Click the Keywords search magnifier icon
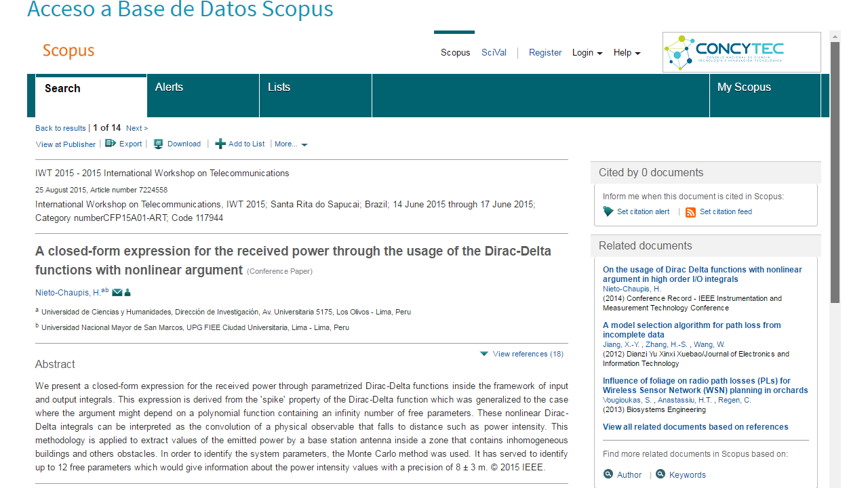The image size is (868, 488). (660, 474)
